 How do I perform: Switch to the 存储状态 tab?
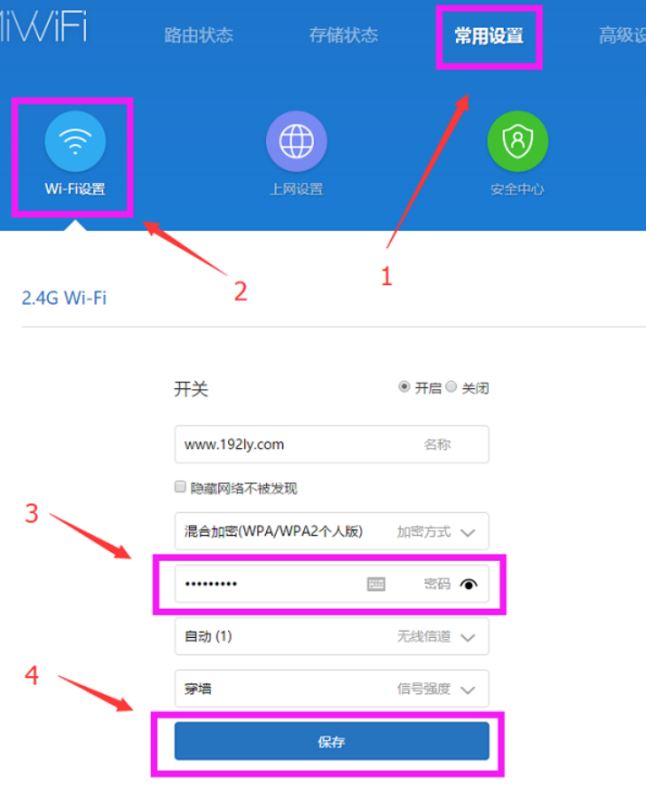[343, 35]
